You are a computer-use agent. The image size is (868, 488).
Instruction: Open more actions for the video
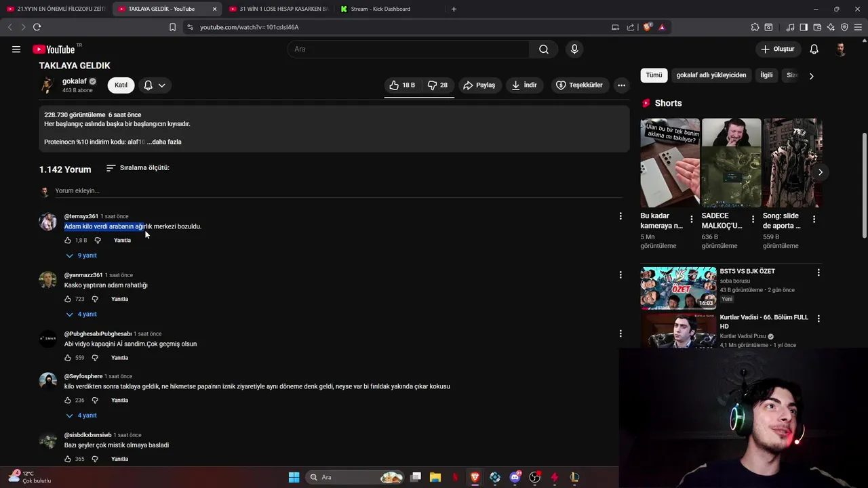click(x=621, y=85)
